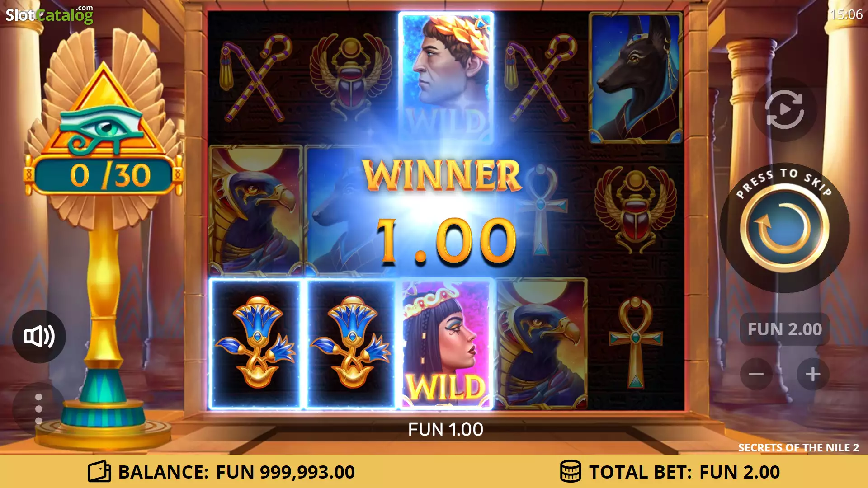The width and height of the screenshot is (868, 488).
Task: Open the three-dot options menu
Action: point(39,409)
